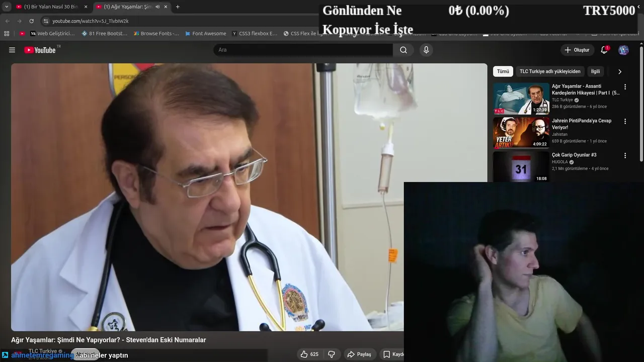The image size is (644, 362).
Task: Open the notifications bell
Action: coord(604,50)
